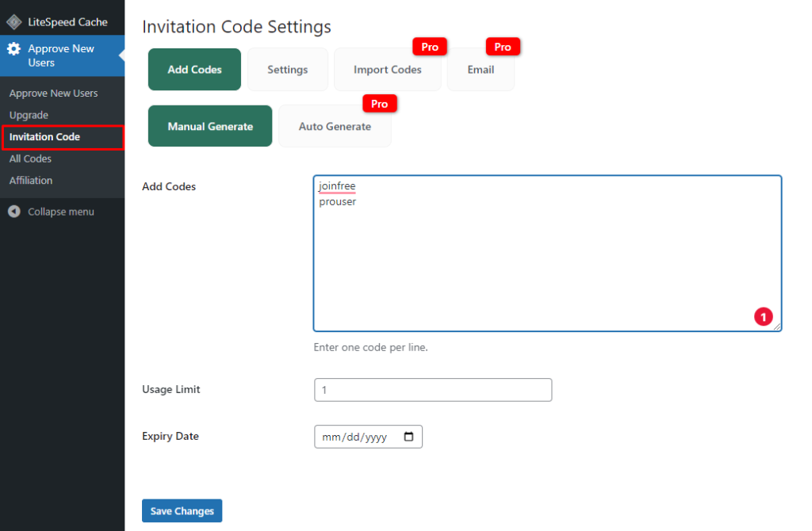812x531 pixels.
Task: Click the Pro badge above Import Codes
Action: pos(430,47)
